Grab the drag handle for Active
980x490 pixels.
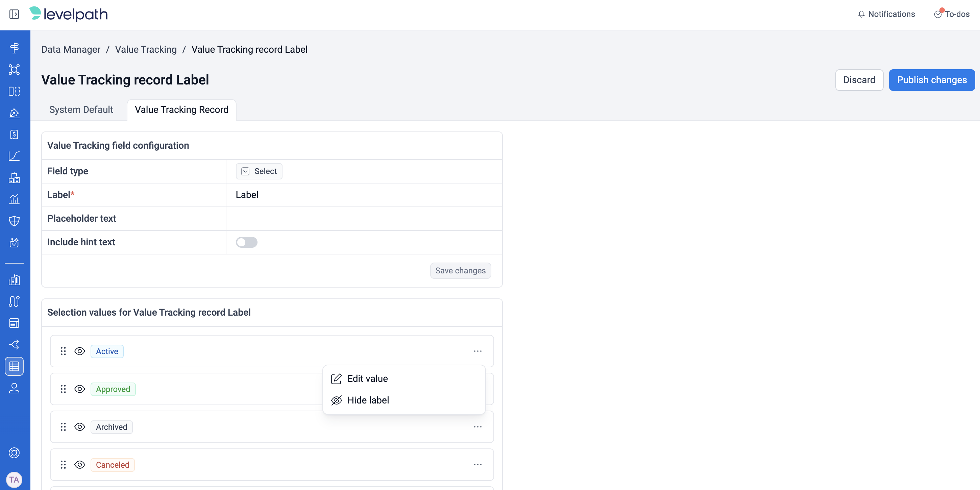tap(63, 351)
